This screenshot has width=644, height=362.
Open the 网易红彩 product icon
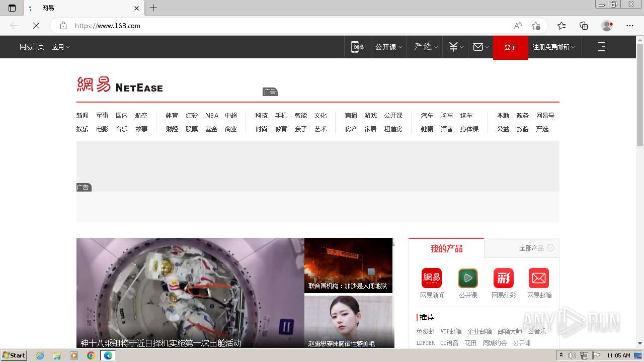pos(504,278)
